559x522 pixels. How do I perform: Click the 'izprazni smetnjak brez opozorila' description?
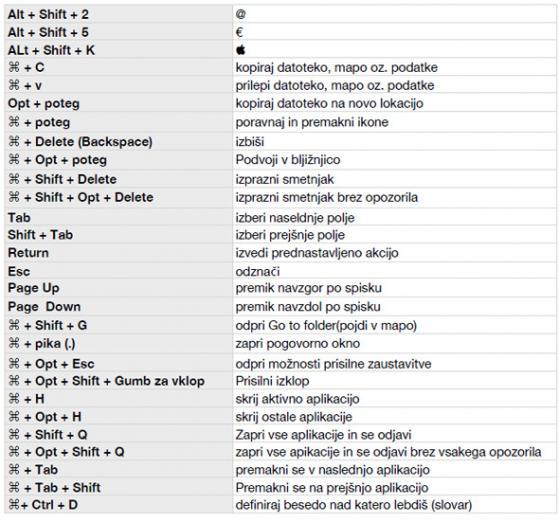tap(327, 197)
